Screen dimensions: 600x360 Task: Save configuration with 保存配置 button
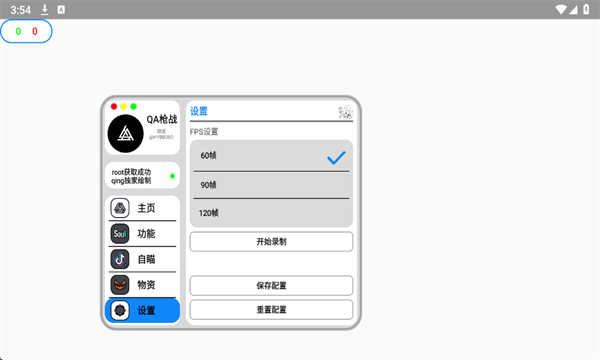tap(271, 286)
